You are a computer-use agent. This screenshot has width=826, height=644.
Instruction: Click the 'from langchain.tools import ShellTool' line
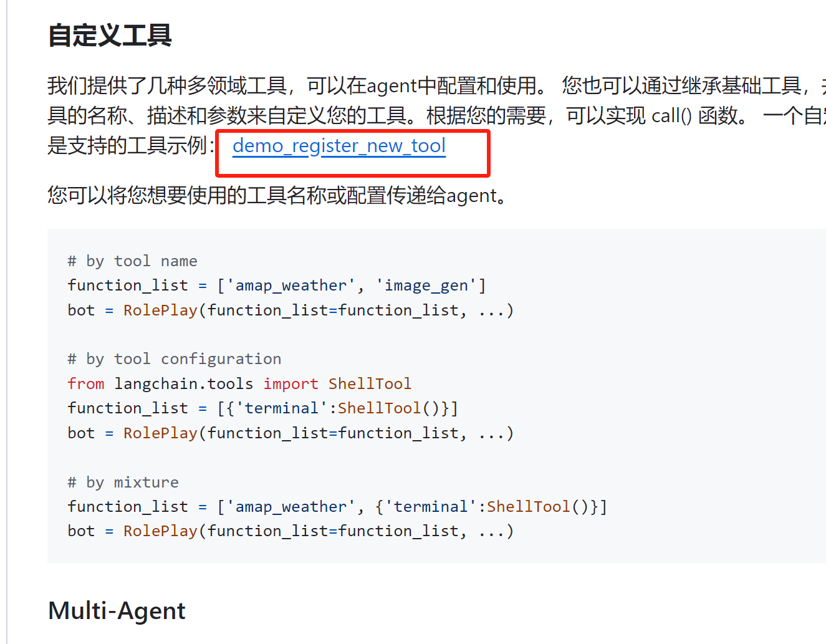pyautogui.click(x=239, y=383)
